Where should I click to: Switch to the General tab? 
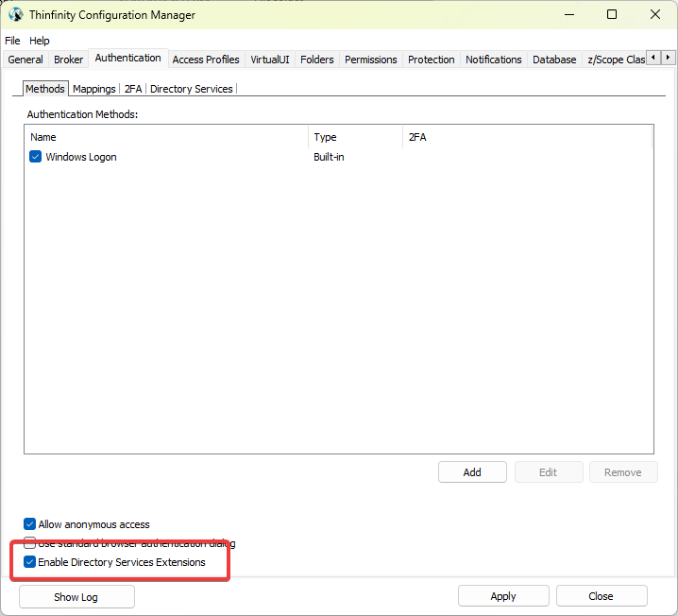(x=25, y=60)
